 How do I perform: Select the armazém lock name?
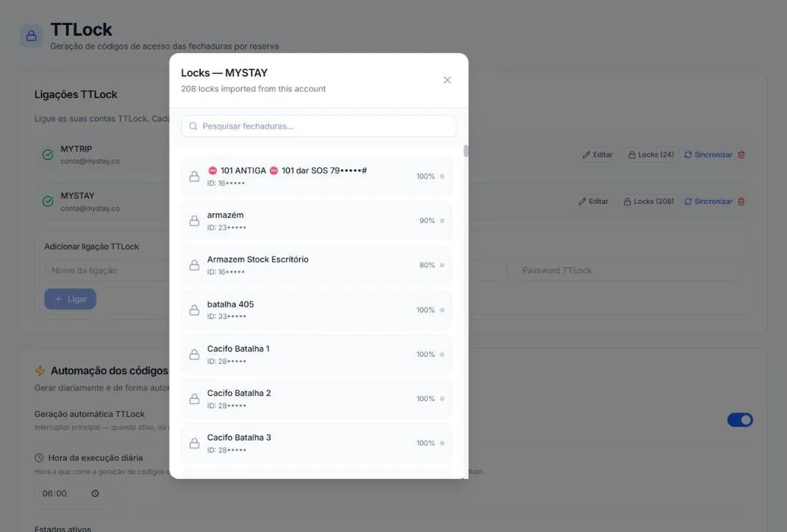[225, 215]
